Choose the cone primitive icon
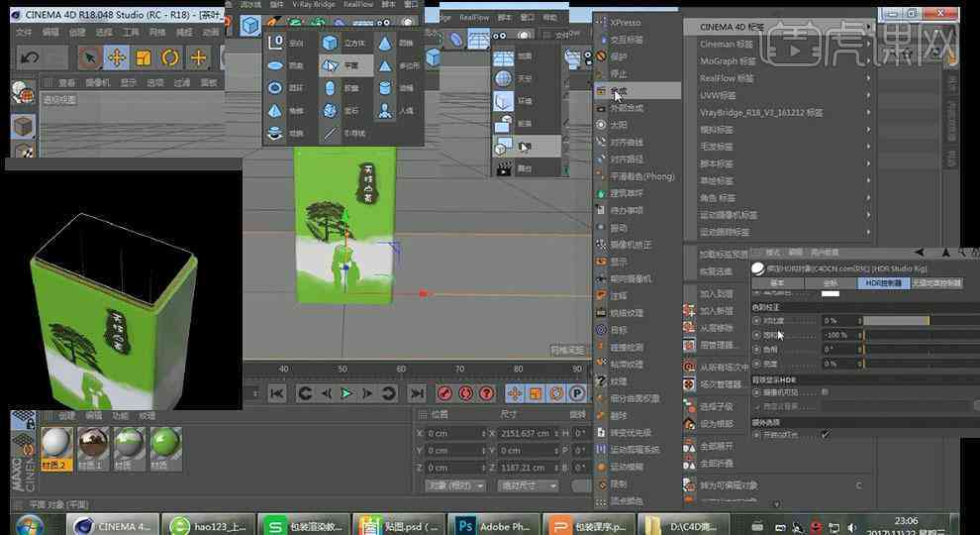980x535 pixels. tap(385, 44)
